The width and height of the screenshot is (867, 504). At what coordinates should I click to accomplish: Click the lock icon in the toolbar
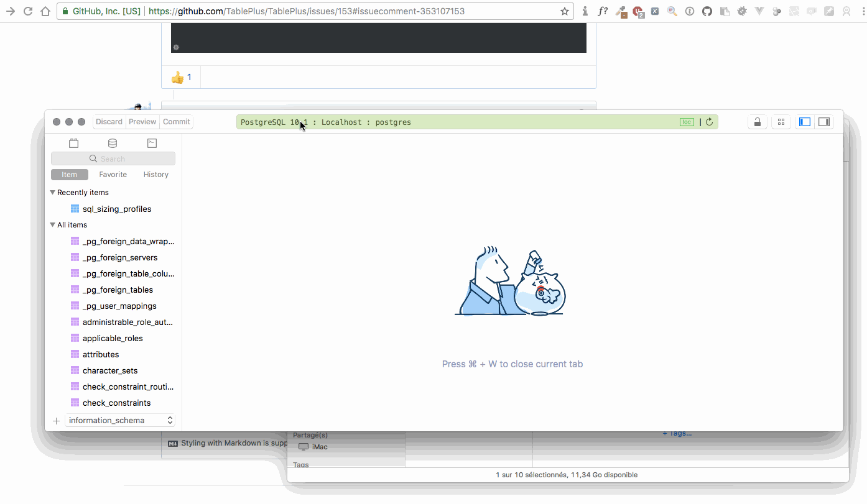tap(757, 122)
